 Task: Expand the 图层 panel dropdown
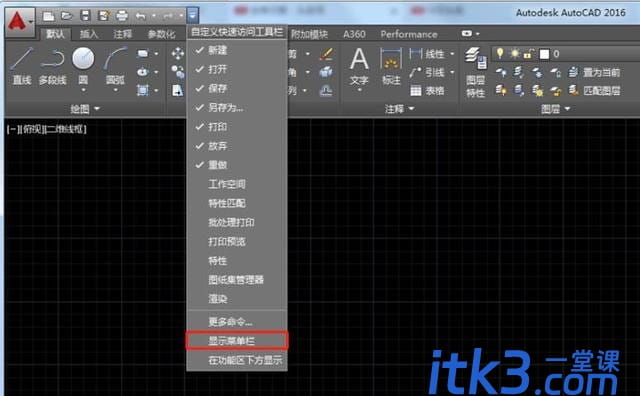pos(567,109)
